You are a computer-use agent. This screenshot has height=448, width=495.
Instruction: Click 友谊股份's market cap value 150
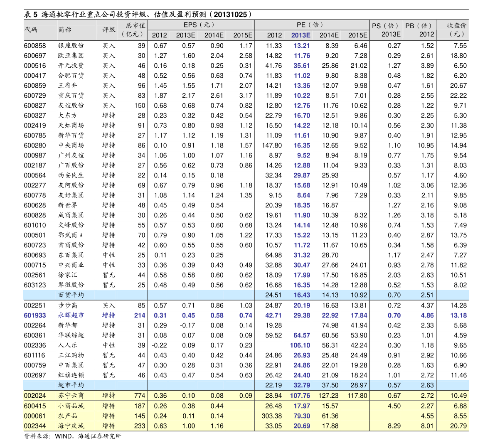tap(140, 106)
